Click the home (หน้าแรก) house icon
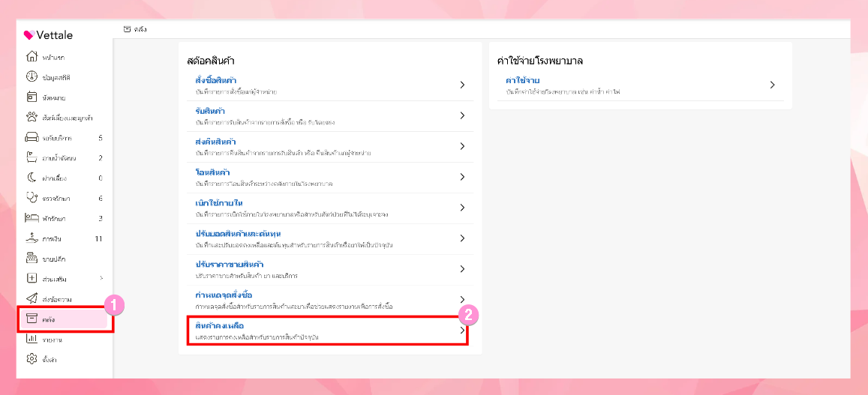Image resolution: width=868 pixels, height=395 pixels. 32,57
